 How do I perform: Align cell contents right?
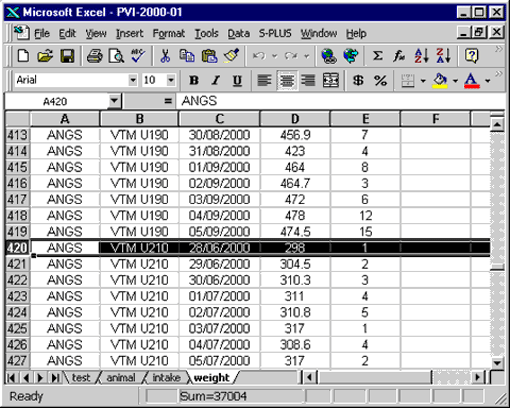point(308,80)
